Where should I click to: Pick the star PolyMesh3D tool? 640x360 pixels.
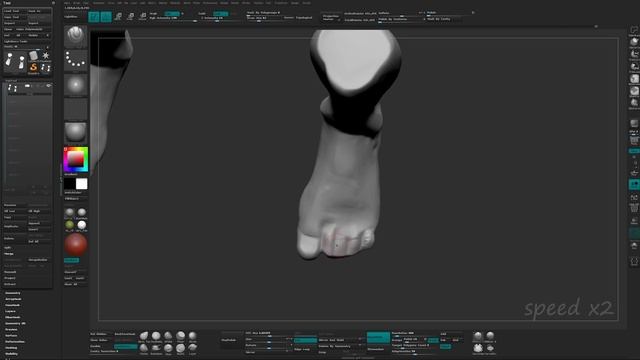coord(46,56)
